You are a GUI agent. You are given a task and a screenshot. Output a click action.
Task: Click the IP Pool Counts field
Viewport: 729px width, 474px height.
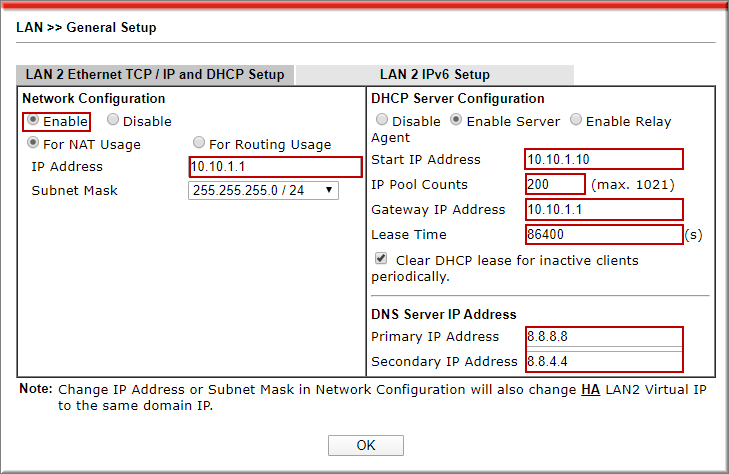tap(555, 184)
